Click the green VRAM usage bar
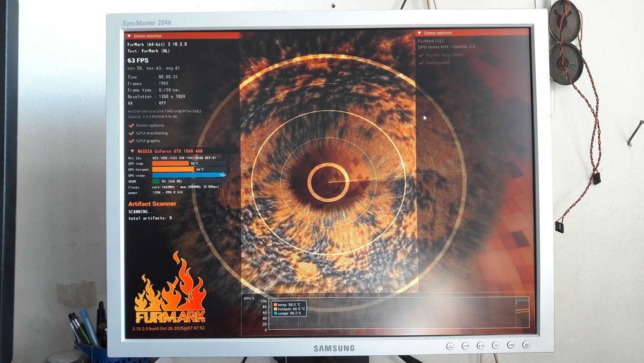The image size is (644, 363). point(156,181)
